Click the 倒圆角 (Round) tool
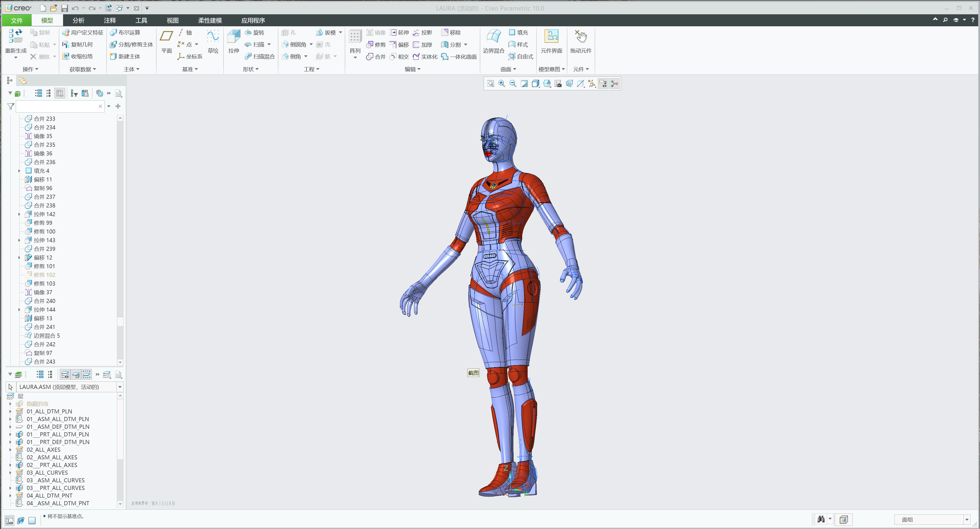Viewport: 980px width, 529px height. coord(296,44)
